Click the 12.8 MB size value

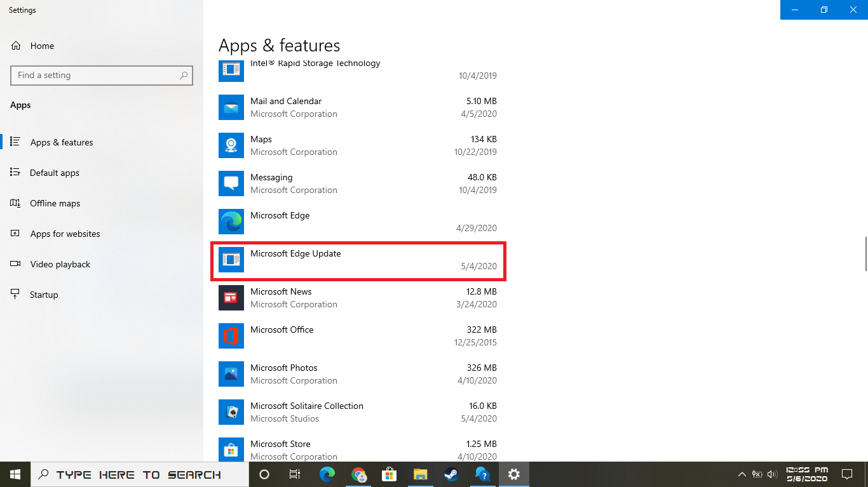tap(481, 291)
